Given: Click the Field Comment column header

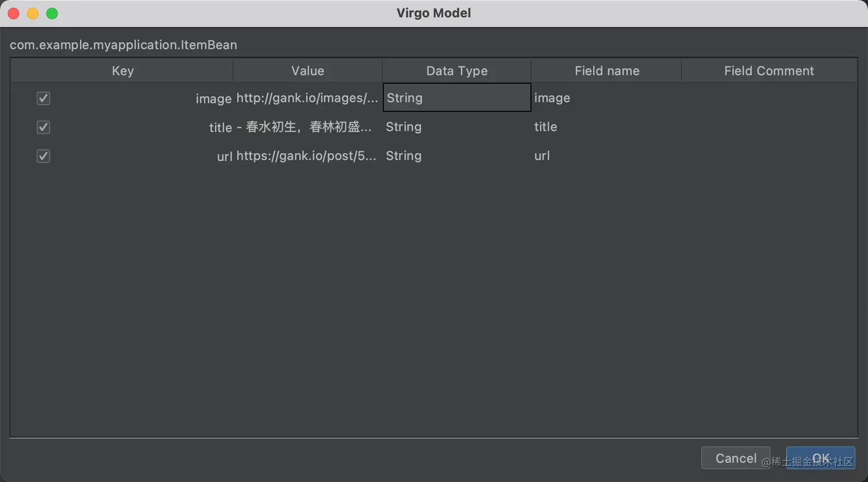Looking at the screenshot, I should 769,71.
